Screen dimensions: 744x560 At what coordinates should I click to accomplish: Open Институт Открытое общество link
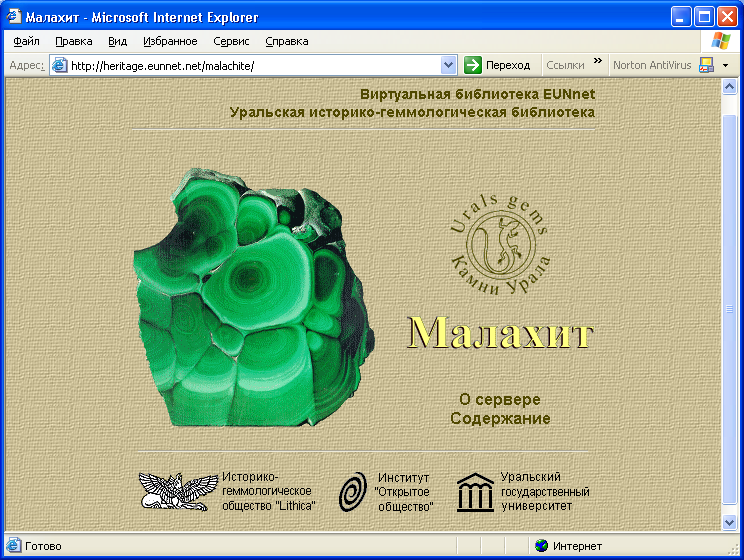(x=404, y=492)
